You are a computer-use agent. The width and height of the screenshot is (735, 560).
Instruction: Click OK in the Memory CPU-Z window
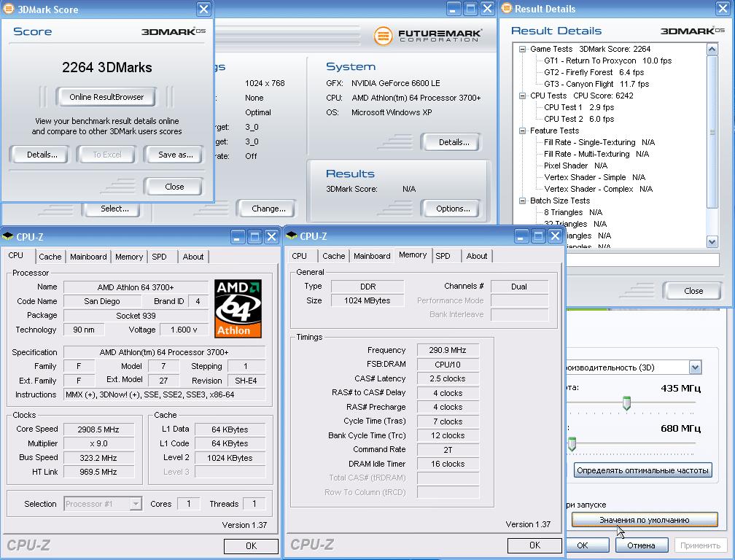pos(535,545)
